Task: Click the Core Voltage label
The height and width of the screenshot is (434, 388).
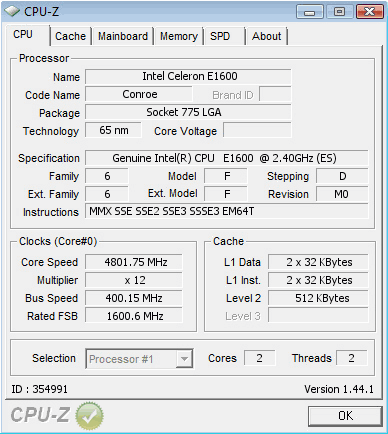Action: point(185,131)
